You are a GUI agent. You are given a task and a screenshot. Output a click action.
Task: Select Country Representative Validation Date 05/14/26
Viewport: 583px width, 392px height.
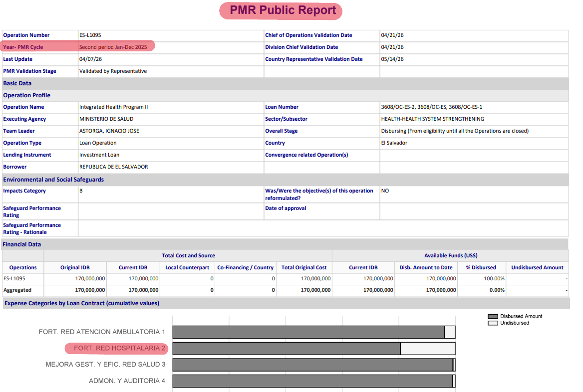[392, 59]
